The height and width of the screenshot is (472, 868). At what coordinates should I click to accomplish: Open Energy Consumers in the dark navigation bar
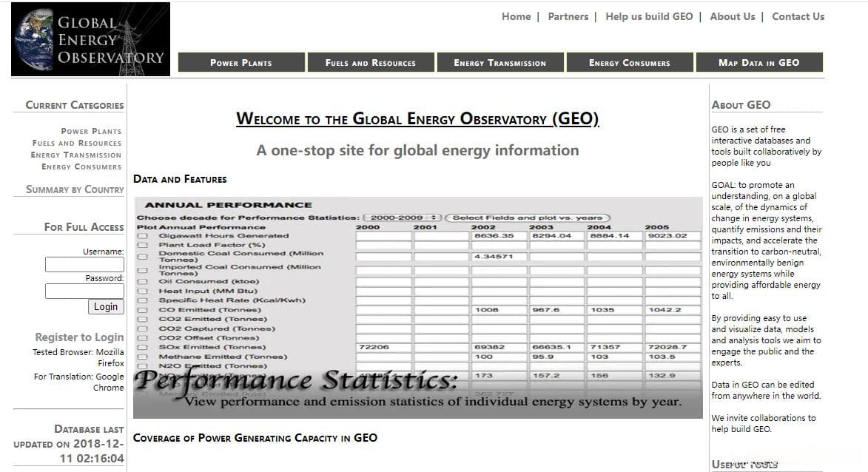click(630, 63)
